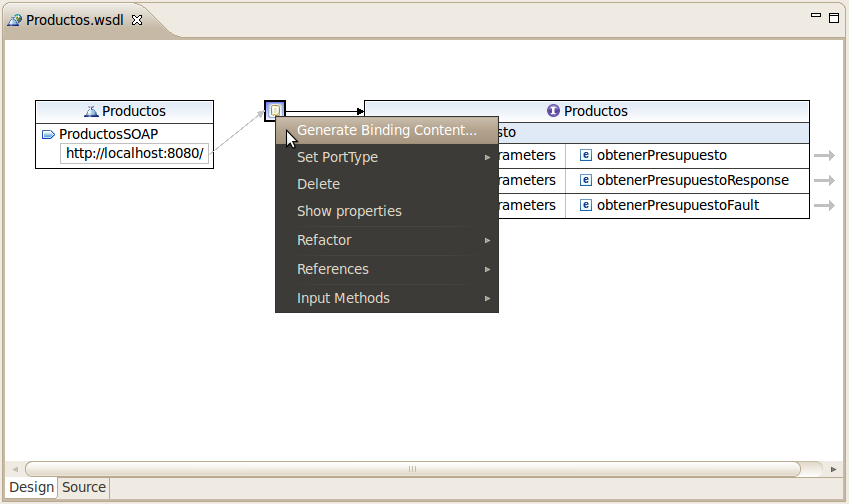Select Show properties menu entry
This screenshot has height=504, width=849.
click(387, 212)
